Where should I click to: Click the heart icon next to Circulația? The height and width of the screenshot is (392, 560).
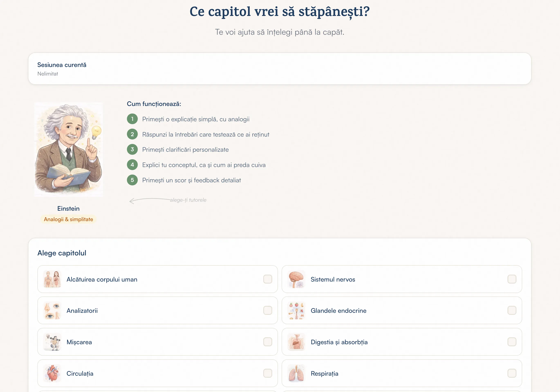click(53, 373)
